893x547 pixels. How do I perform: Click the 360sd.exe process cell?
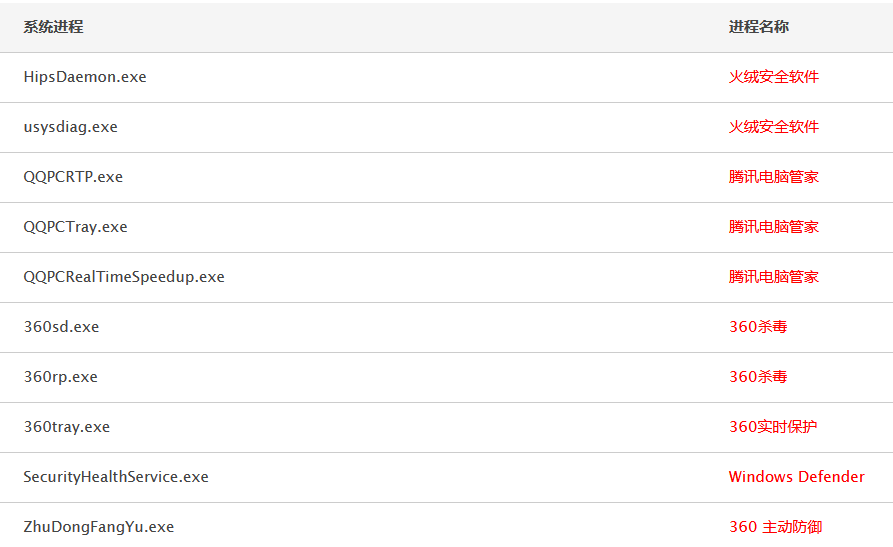(x=62, y=327)
